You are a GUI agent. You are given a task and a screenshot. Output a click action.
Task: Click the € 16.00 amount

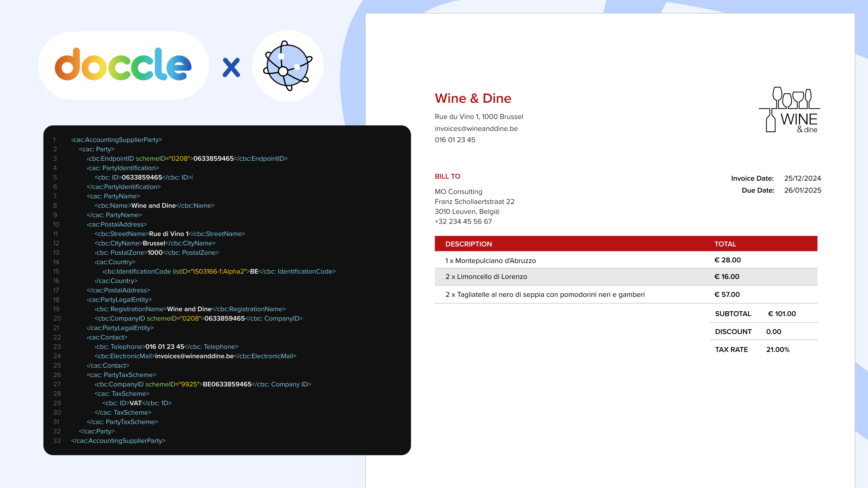(727, 276)
